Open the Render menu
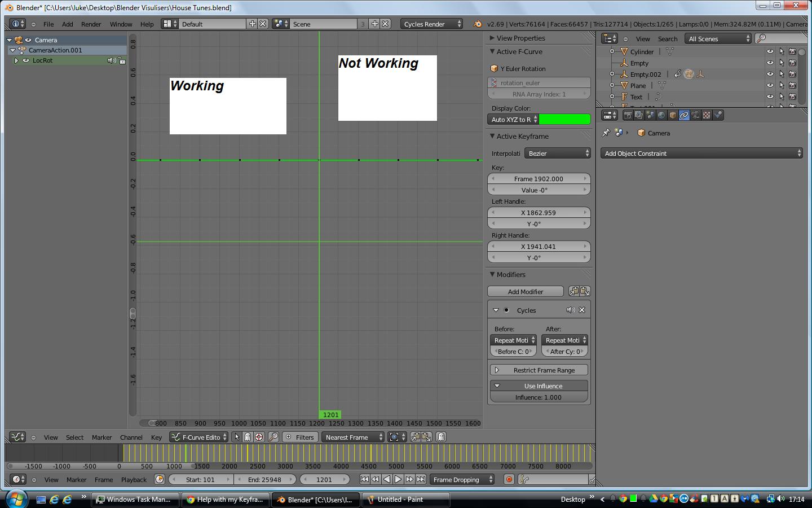The height and width of the screenshot is (508, 812). coord(91,24)
